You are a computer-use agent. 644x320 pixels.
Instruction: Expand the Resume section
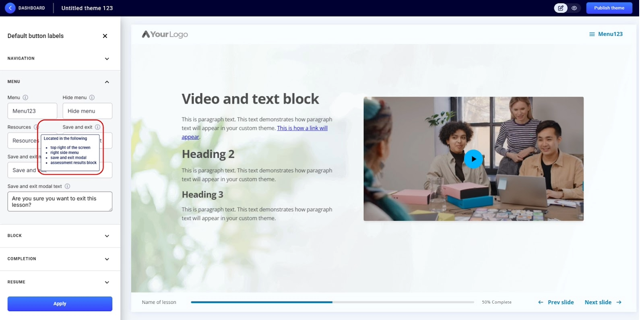107,282
